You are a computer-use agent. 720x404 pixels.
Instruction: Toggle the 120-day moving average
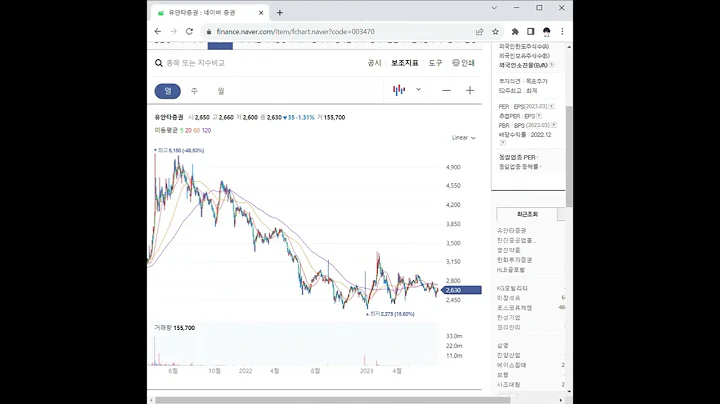click(207, 130)
